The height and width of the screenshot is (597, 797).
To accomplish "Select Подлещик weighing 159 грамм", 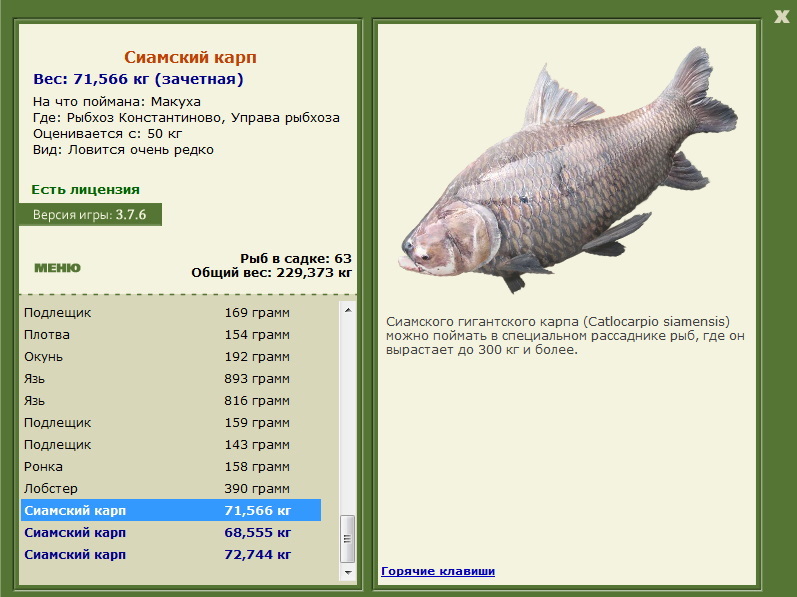I will click(171, 422).
